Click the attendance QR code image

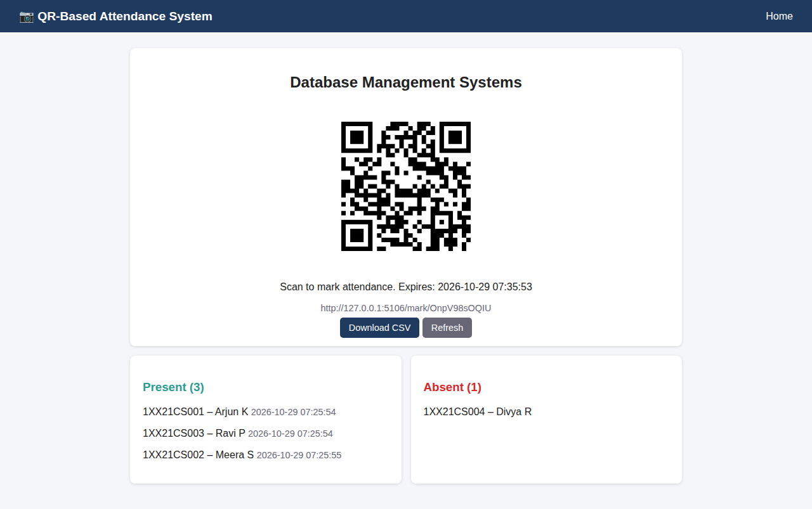coord(406,186)
